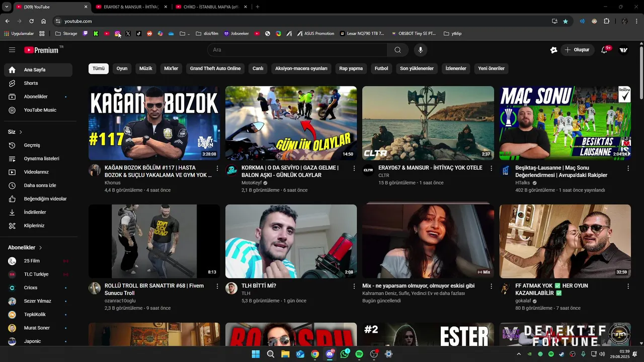Open Discord from the taskbar
Viewport: 644px width, 362px height.
[x=330, y=354]
